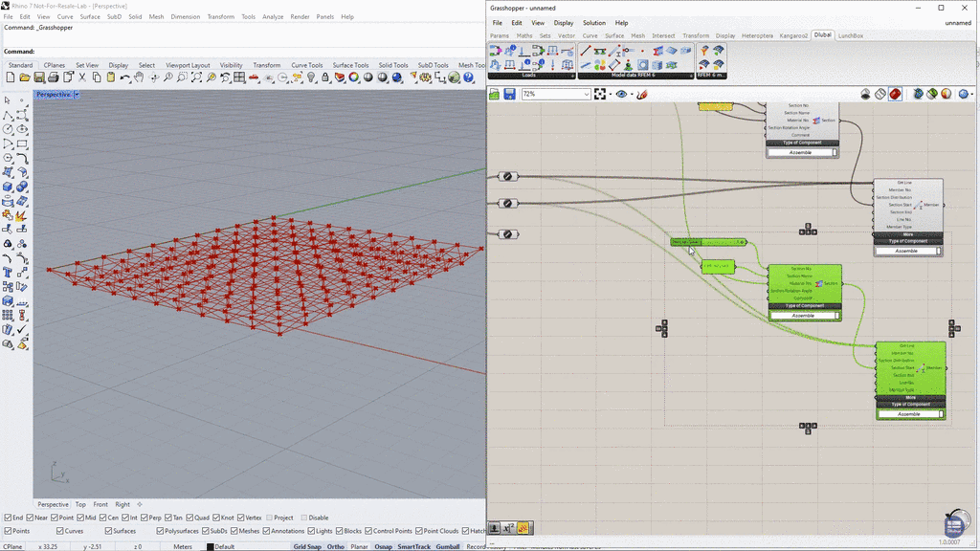Image resolution: width=980 pixels, height=551 pixels.
Task: Click the Cut scissors icon in Rhino
Action: click(82, 77)
